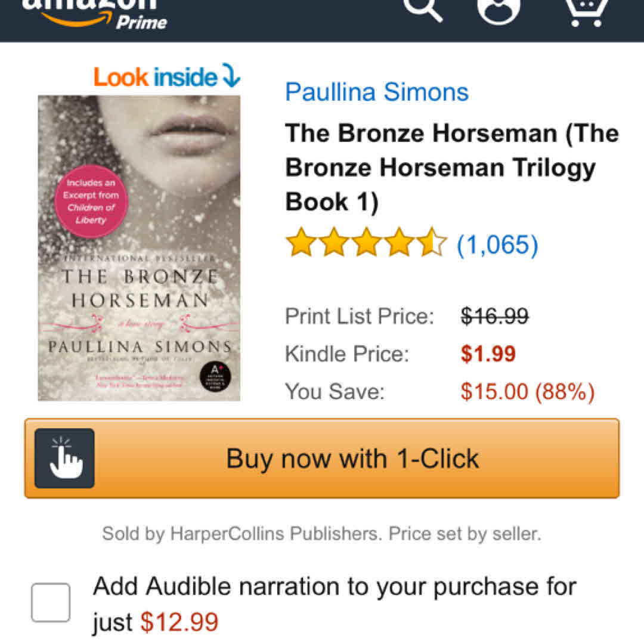Click the Sold by HarperCollins Publishers note
The height and width of the screenshot is (644, 644).
pos(321,533)
